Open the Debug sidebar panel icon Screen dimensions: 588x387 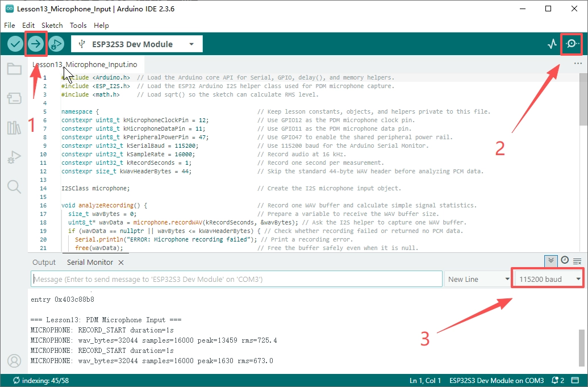[14, 157]
